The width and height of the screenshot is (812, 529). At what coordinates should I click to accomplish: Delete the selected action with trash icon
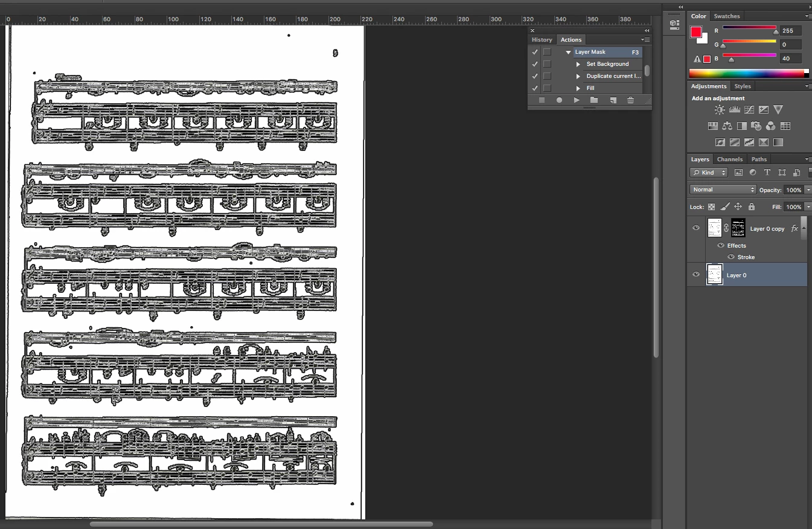coord(630,100)
